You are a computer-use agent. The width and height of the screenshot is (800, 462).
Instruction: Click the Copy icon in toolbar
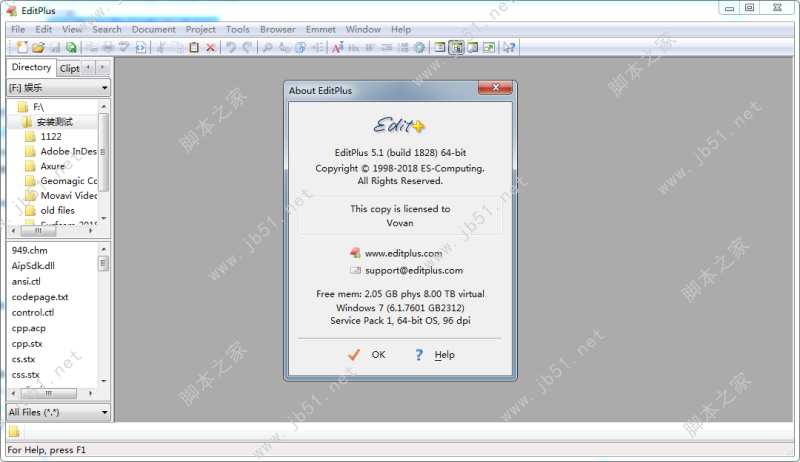click(x=178, y=47)
